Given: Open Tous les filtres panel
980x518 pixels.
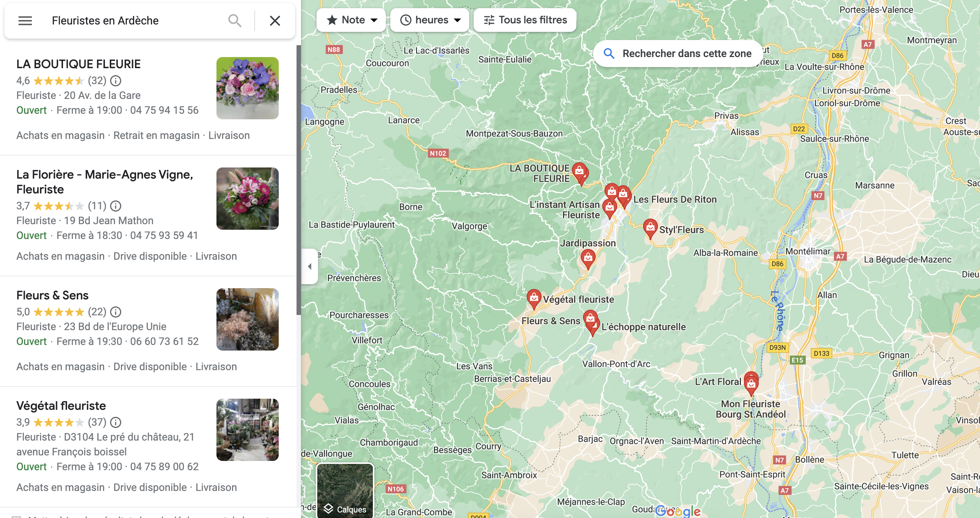Looking at the screenshot, I should (x=524, y=20).
